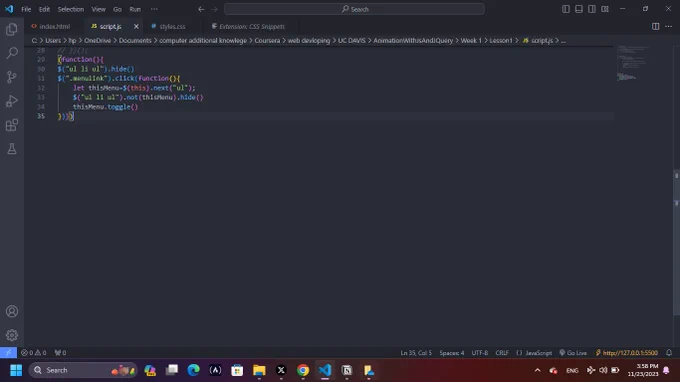The image size is (680, 382).
Task: Click line number 35 in the gutter
Action: (x=41, y=116)
